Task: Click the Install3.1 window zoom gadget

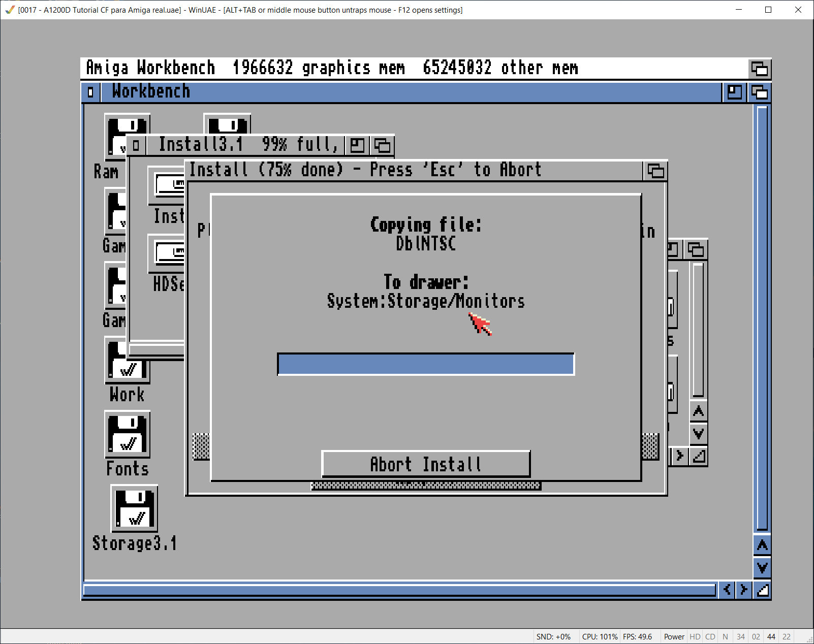Action: click(x=357, y=145)
